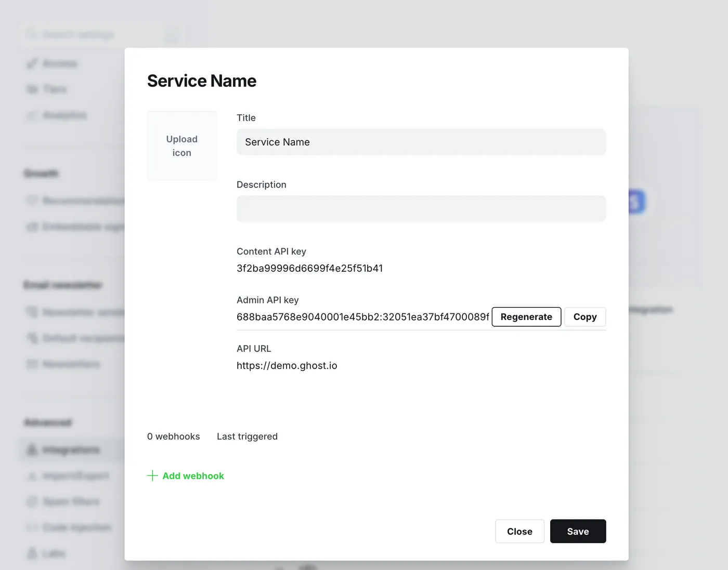Image resolution: width=728 pixels, height=570 pixels.
Task: Click the Import/Export sidebar icon
Action: [x=32, y=475]
